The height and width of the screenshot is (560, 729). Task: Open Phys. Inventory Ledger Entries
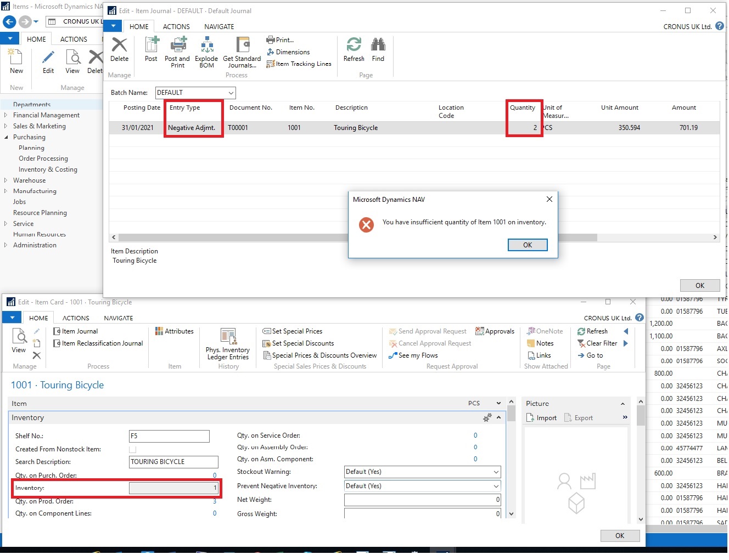pos(228,344)
